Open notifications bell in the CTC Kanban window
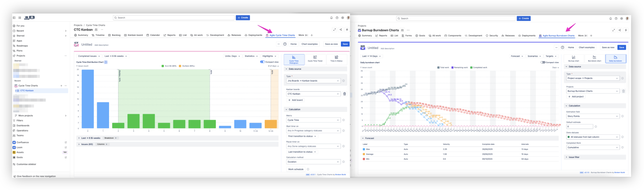 [331, 18]
